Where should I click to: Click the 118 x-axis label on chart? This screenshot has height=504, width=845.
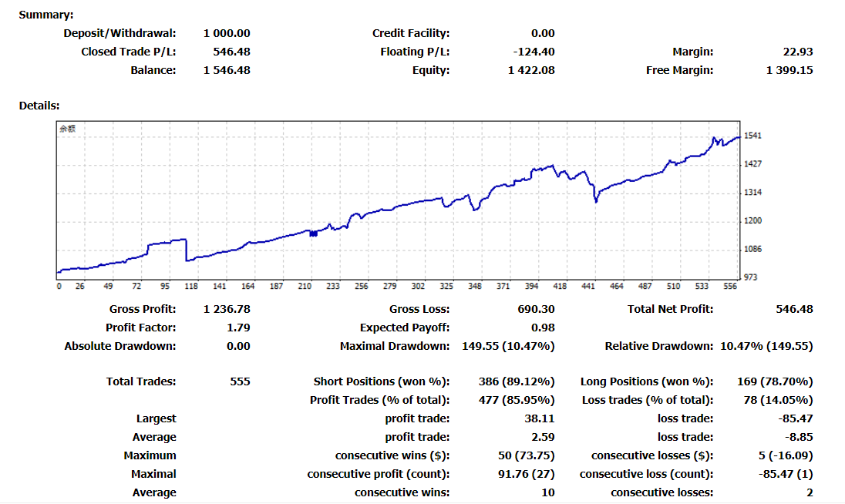point(191,287)
